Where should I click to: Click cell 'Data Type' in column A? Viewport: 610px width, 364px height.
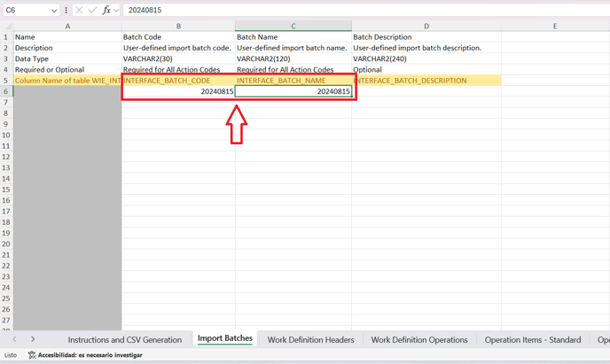coord(67,58)
